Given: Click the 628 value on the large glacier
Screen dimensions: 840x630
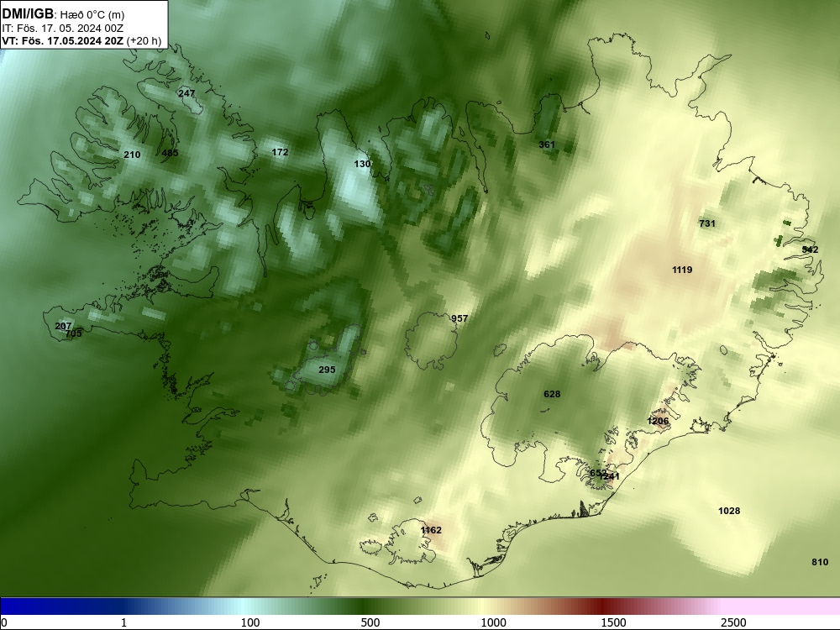Looking at the screenshot, I should [552, 394].
